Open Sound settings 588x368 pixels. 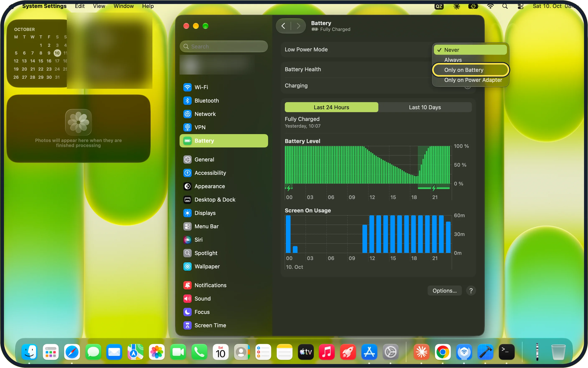[x=223, y=299]
